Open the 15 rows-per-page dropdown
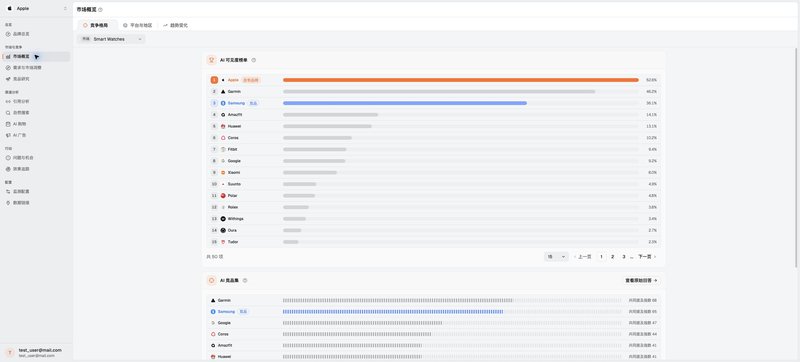 click(556, 256)
